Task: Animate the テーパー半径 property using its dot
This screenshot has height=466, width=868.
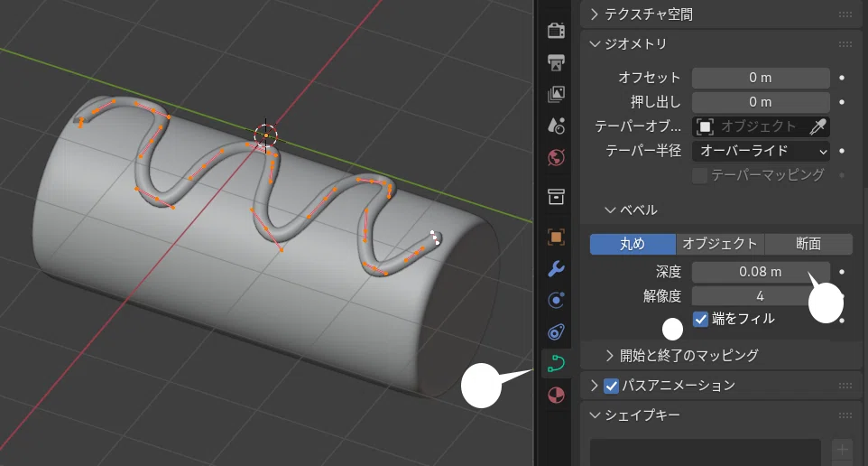Action: [x=842, y=151]
